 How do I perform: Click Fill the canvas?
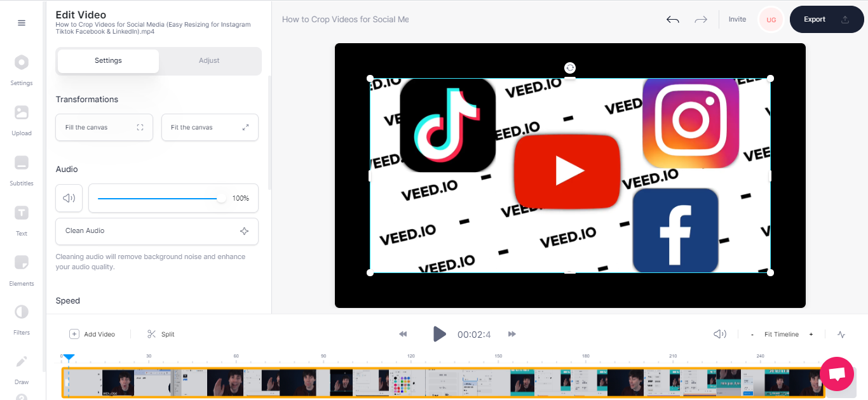click(x=104, y=128)
